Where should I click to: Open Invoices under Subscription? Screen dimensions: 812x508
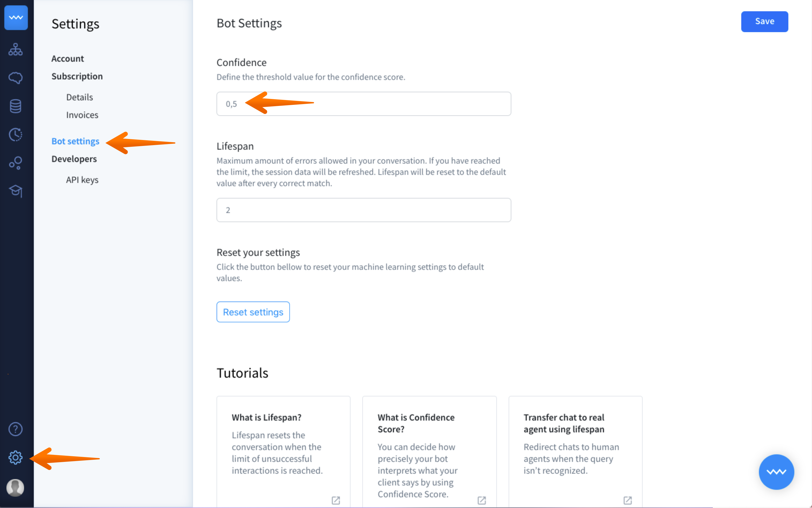click(x=82, y=115)
